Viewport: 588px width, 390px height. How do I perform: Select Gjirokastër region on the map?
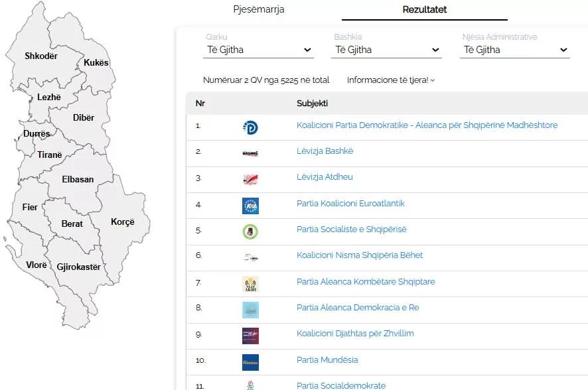click(78, 267)
